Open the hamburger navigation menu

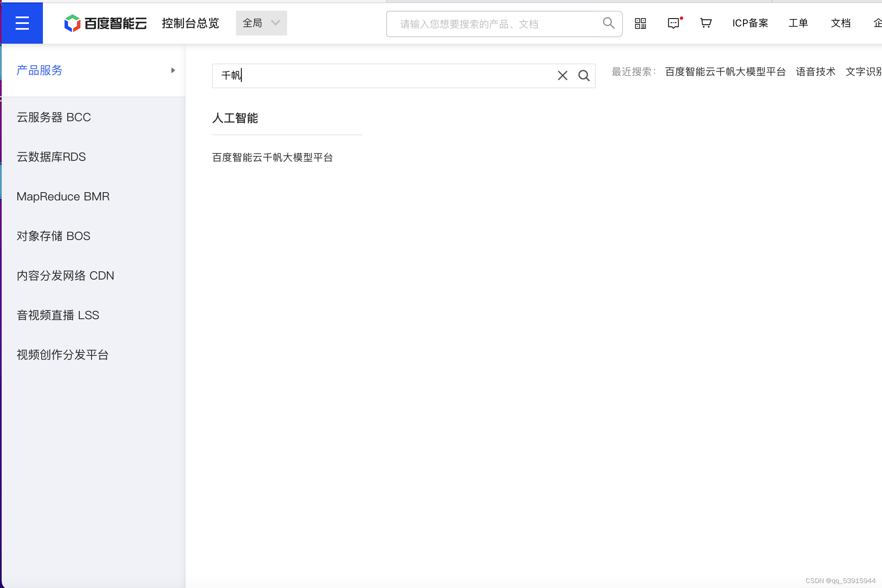tap(22, 23)
